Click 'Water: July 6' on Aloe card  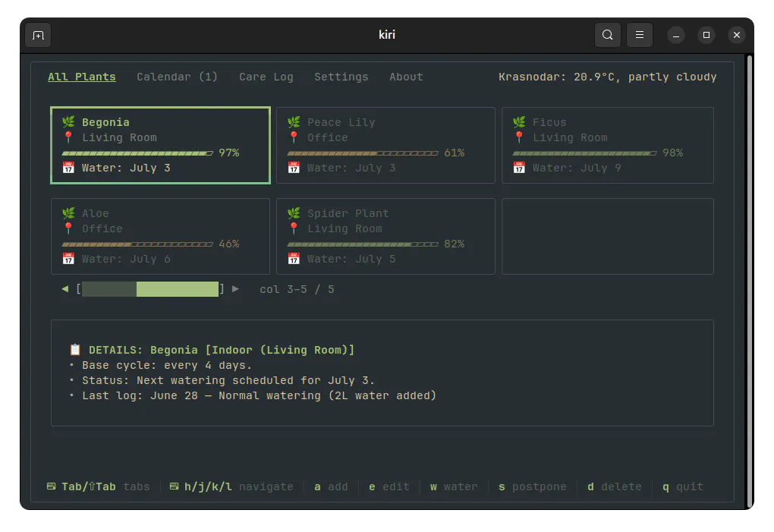coord(126,259)
